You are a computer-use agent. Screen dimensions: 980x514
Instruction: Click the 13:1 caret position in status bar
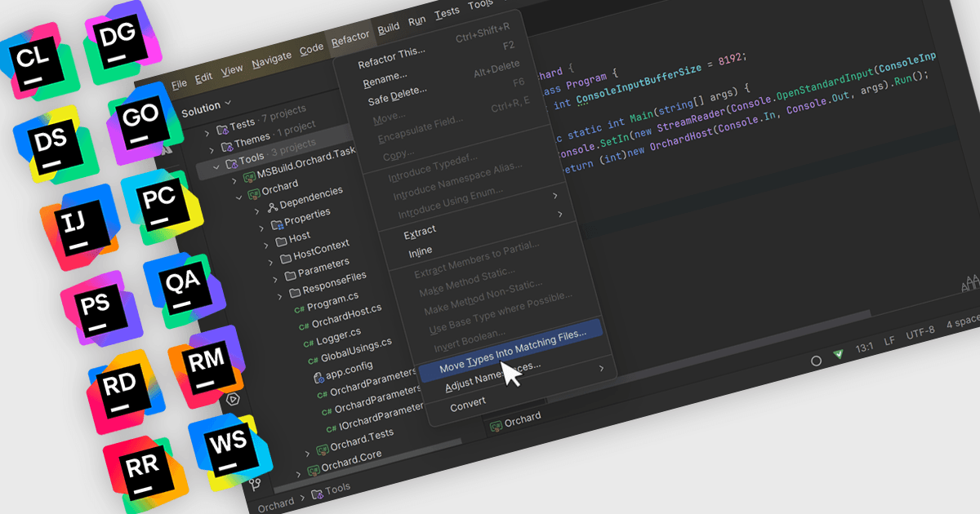tap(865, 348)
